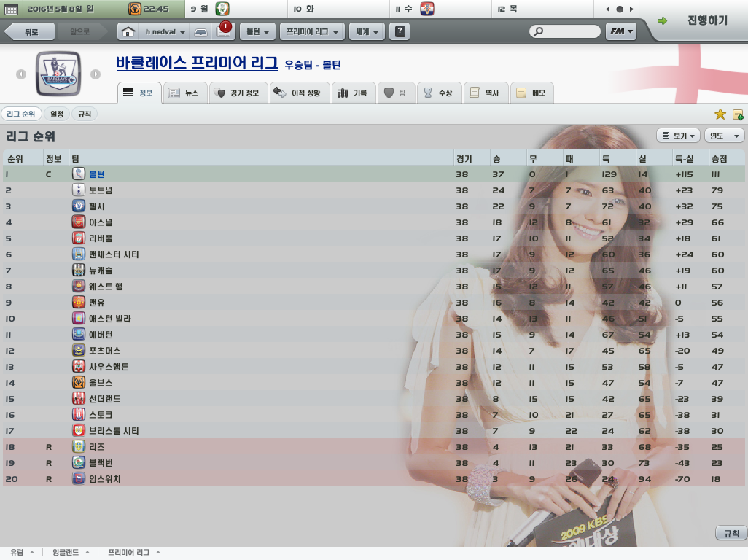Viewport: 748px width, 560px height.
Task: Switch to the 규칙 view toggle
Action: [x=85, y=114]
